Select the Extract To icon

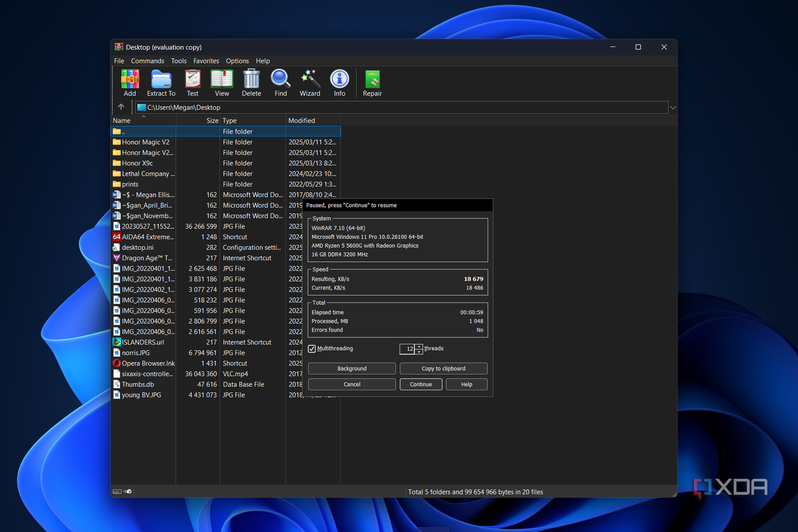(x=161, y=82)
